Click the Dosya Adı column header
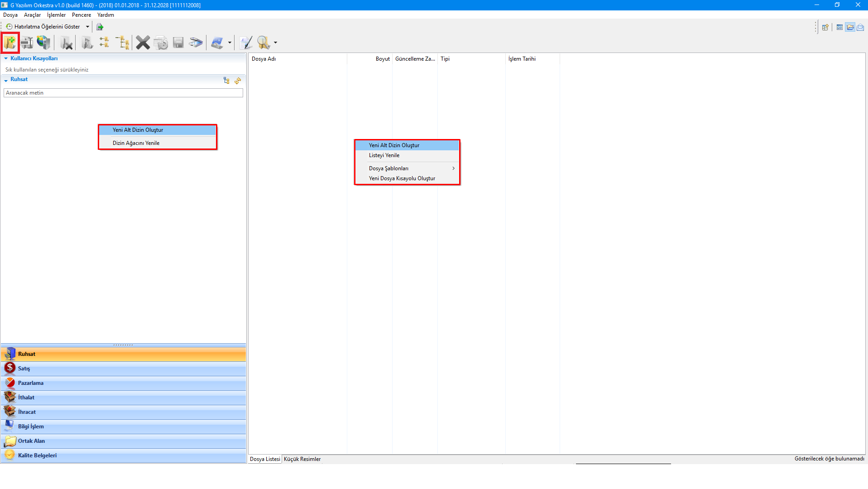This screenshot has width=868, height=489. point(264,59)
